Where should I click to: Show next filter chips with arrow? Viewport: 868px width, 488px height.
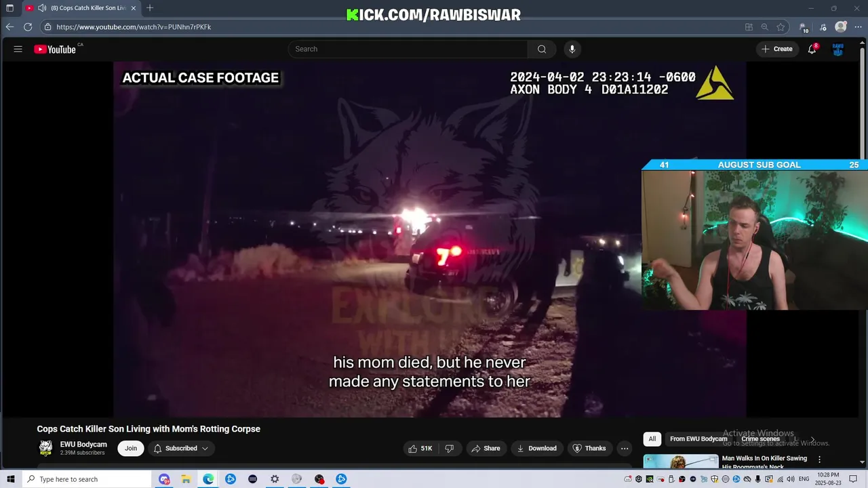tap(812, 439)
